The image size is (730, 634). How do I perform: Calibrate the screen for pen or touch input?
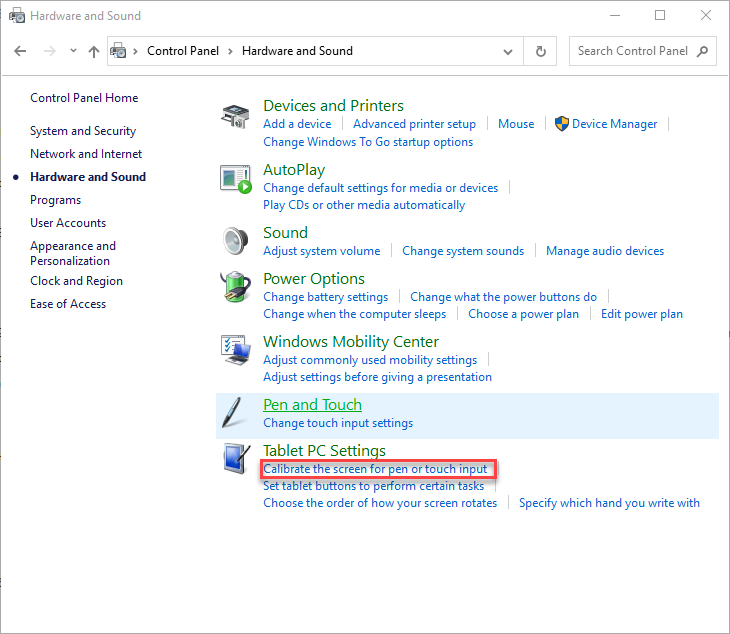coord(375,469)
